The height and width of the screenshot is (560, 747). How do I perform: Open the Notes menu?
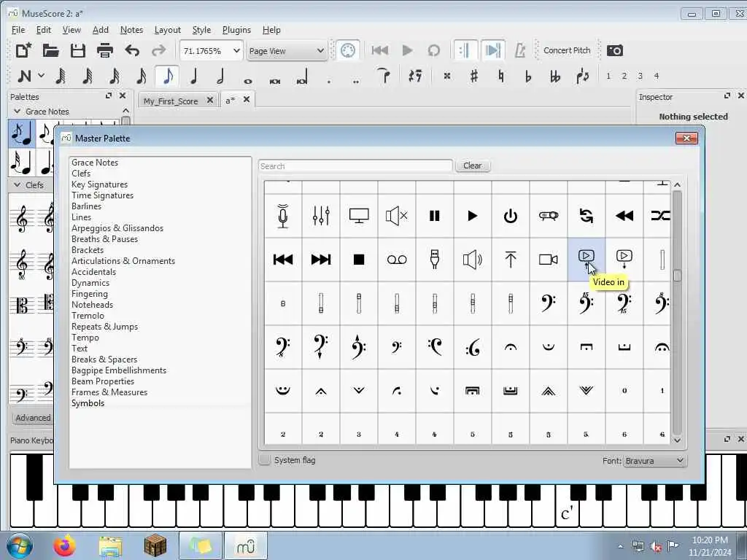click(131, 29)
